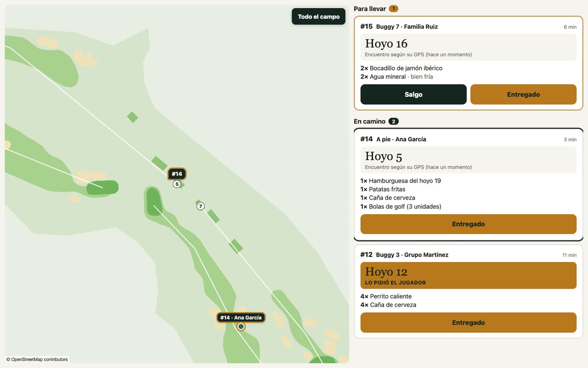Click '1× Bolas de golf (3 unidades)' item
The width and height of the screenshot is (588, 368).
pos(401,206)
